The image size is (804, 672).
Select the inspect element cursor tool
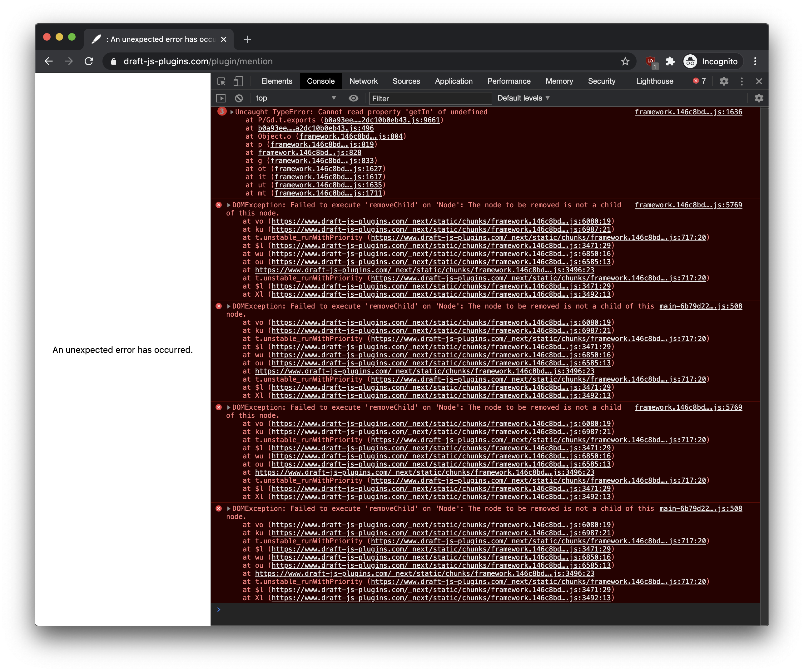tap(221, 82)
